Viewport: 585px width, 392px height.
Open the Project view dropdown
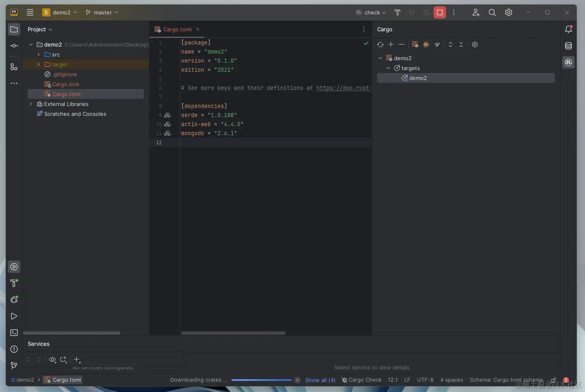[40, 29]
